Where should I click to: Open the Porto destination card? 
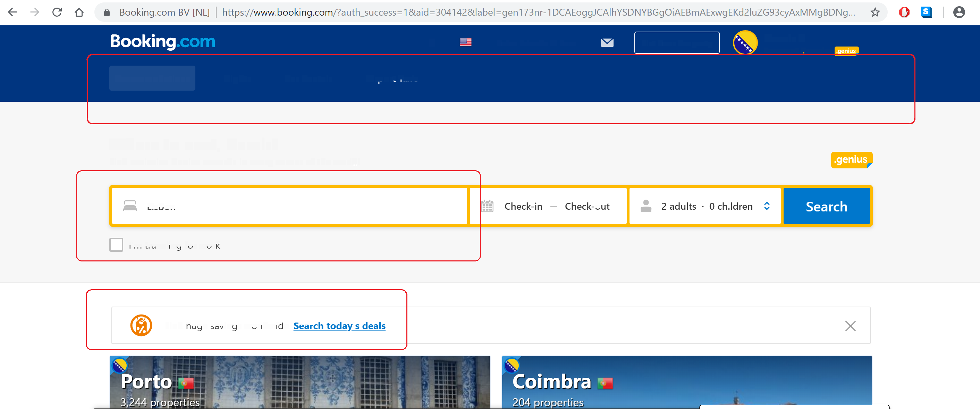point(300,382)
